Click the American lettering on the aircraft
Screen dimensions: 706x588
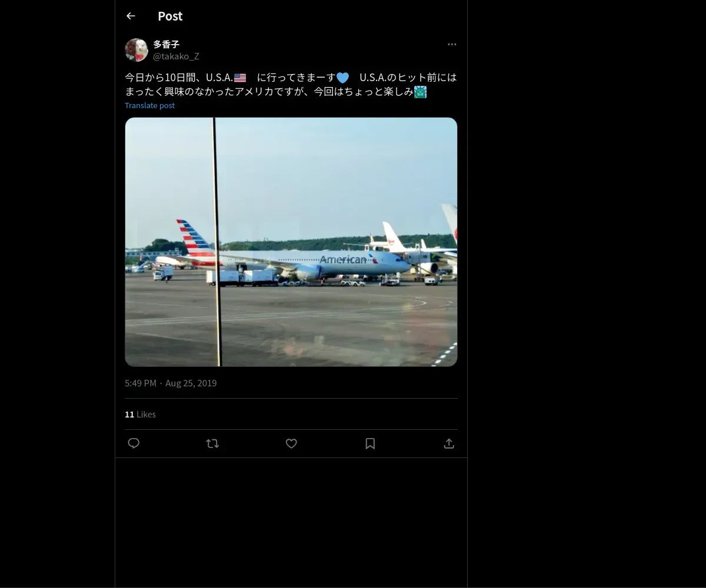[x=342, y=259]
